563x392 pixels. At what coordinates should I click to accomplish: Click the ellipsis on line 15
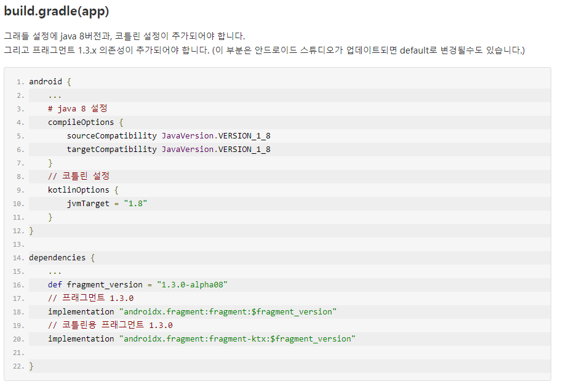[x=55, y=272]
